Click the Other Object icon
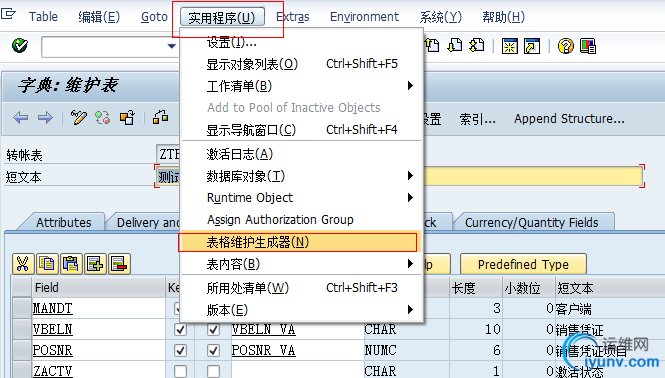 click(127, 118)
